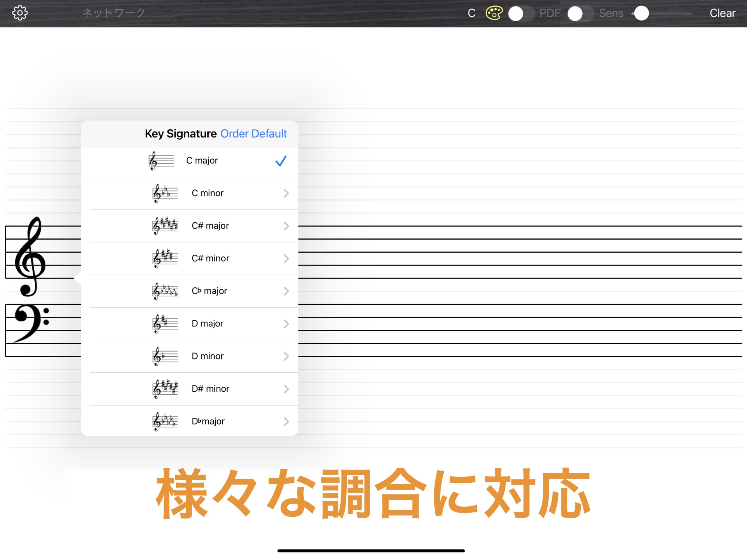Expand the Cb major row chevron
747x560 pixels.
[x=286, y=291]
